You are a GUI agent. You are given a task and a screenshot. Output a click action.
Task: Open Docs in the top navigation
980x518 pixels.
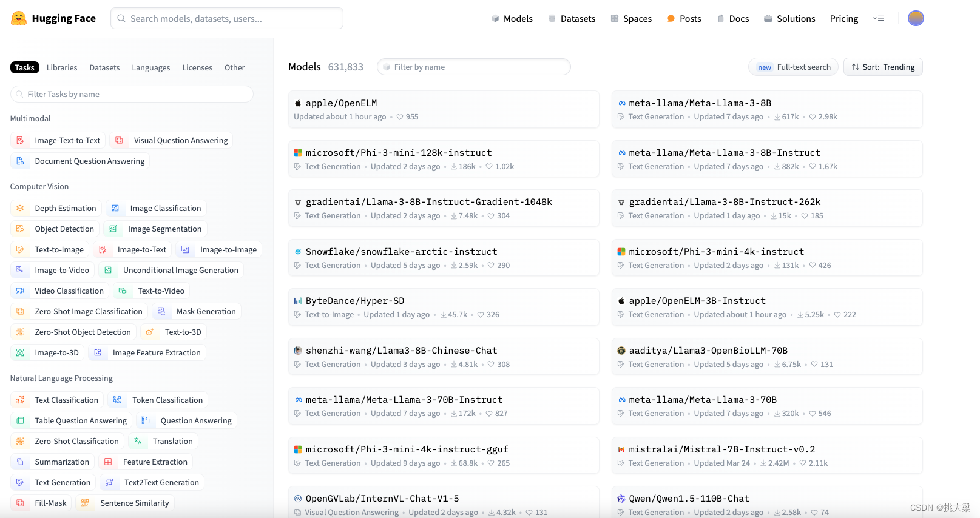pos(733,19)
